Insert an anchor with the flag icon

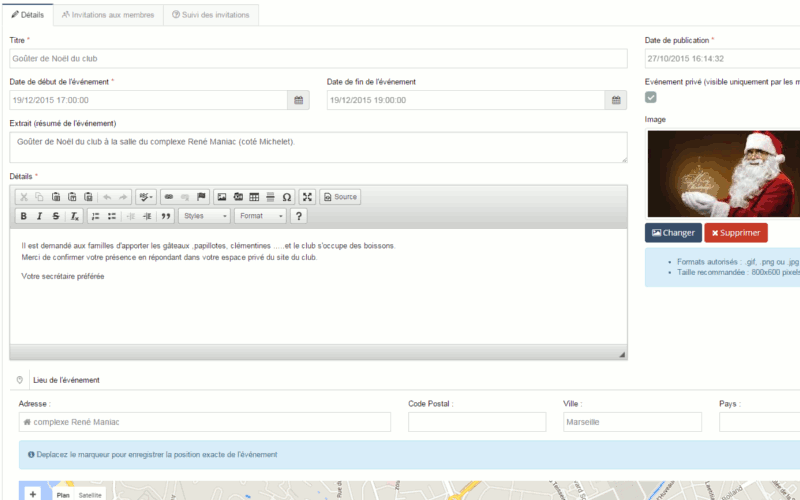click(x=201, y=197)
